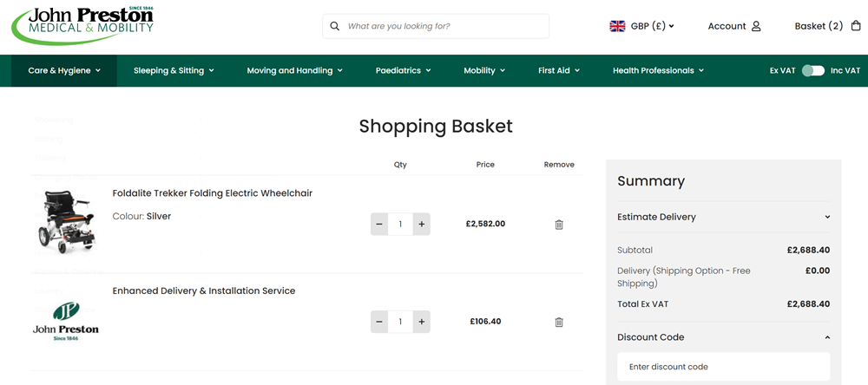Viewport: 868px width, 385px height.
Task: Open the Mobility menu
Action: 483,71
